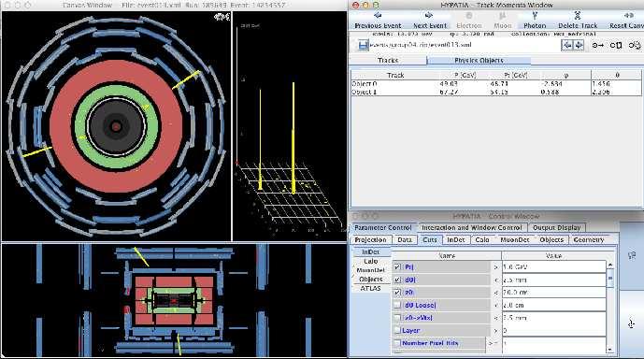Enable the d0 Loose cut checkbox
The height and width of the screenshot is (359, 644).
(397, 305)
